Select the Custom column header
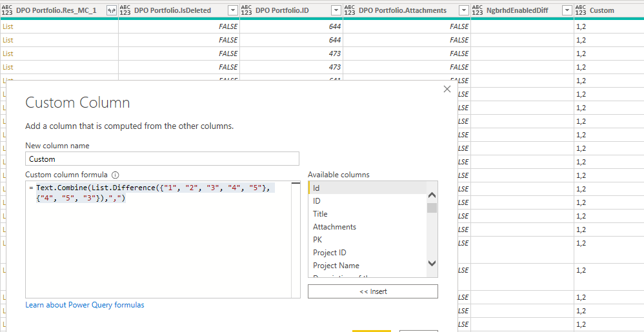Viewport: 644px width, 332px height. (x=601, y=11)
